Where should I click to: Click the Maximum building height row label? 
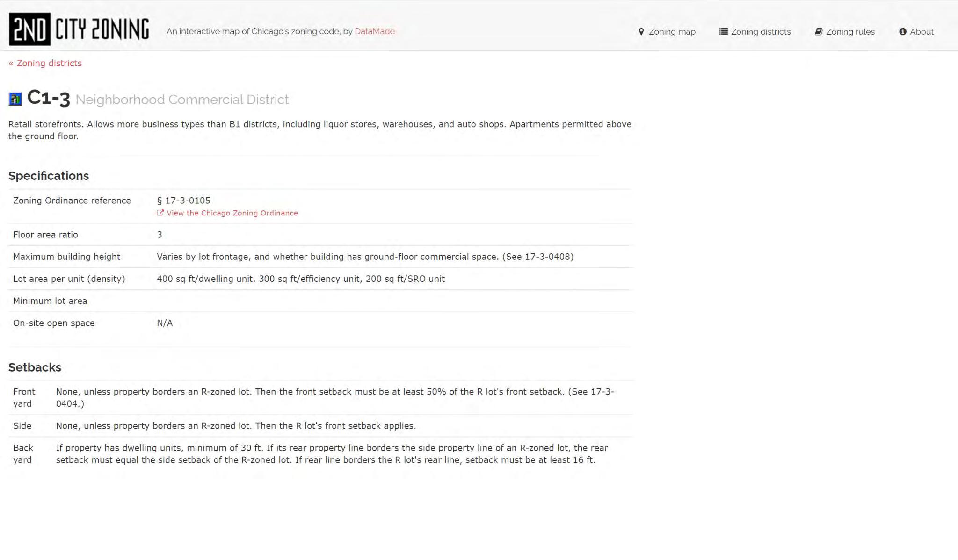pos(66,257)
